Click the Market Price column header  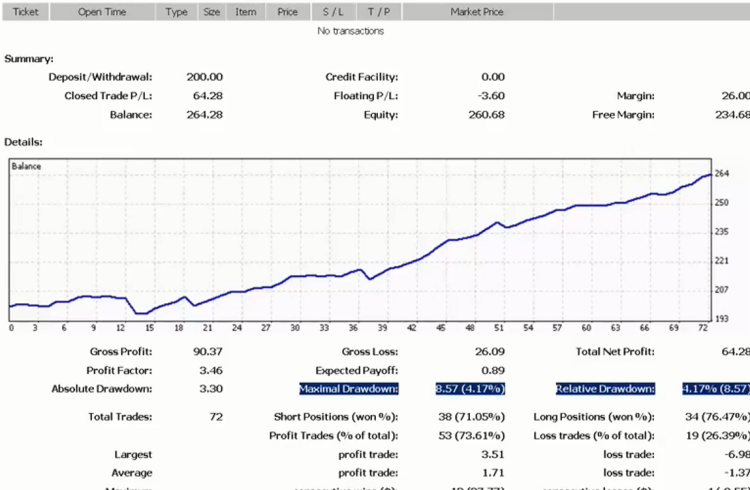[477, 12]
